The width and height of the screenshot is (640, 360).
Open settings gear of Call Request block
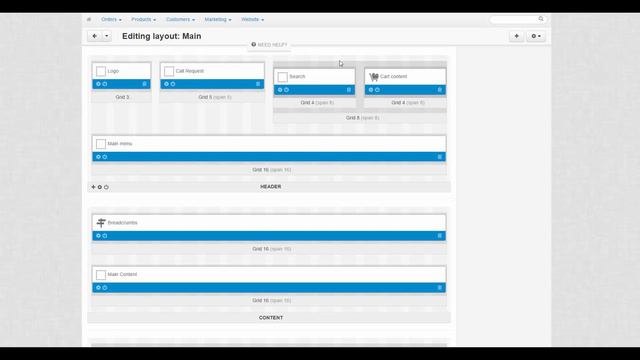[167, 84]
